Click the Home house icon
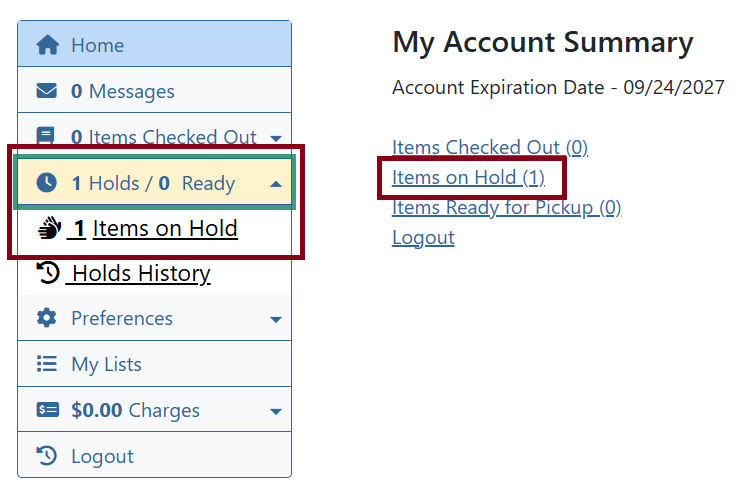 click(x=47, y=45)
